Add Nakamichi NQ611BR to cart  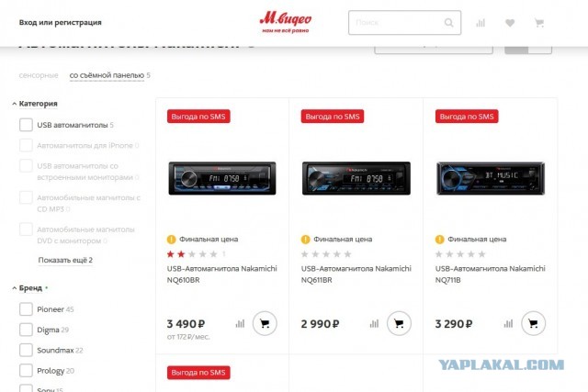399,323
